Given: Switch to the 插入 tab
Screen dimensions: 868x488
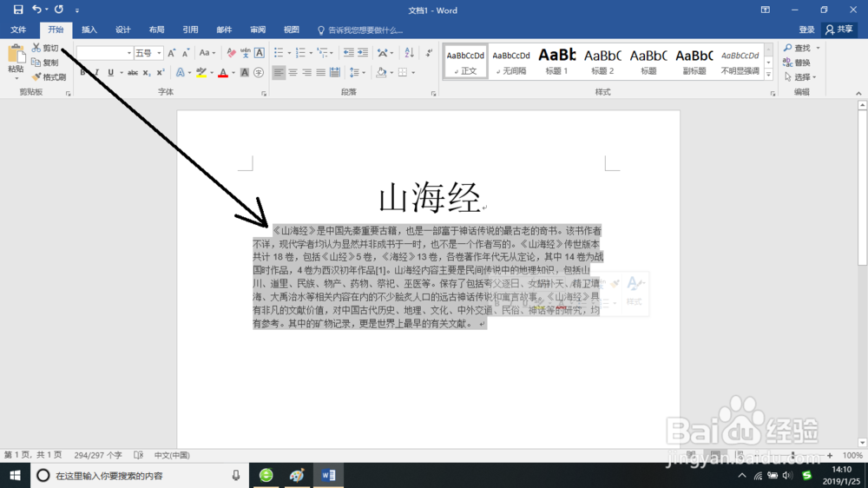Looking at the screenshot, I should (89, 30).
